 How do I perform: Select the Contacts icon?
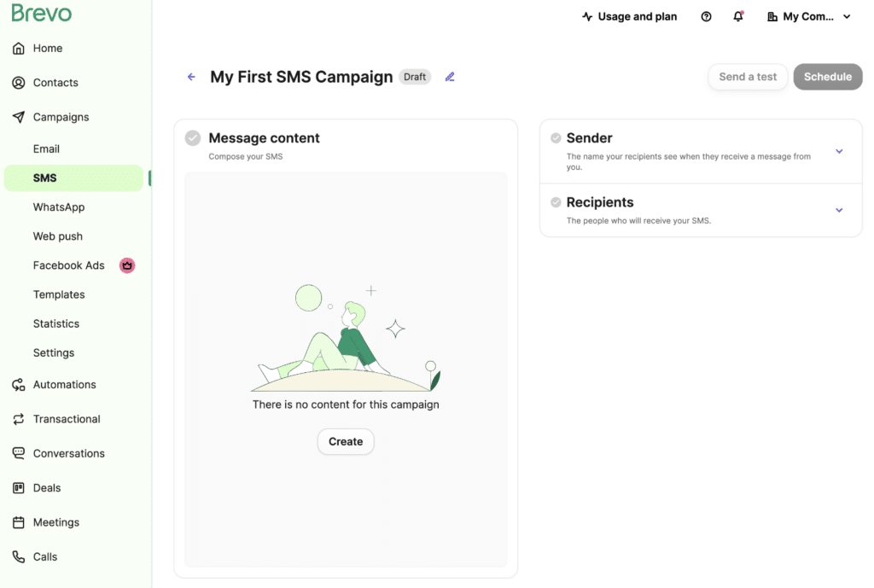(x=18, y=83)
